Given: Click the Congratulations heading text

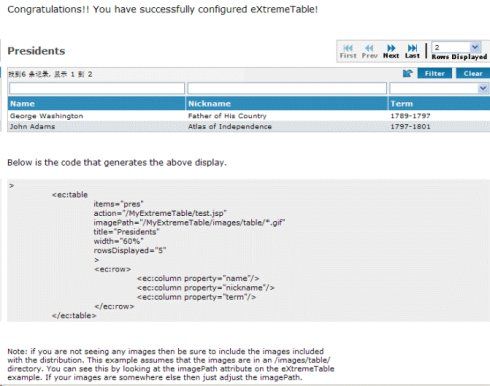Looking at the screenshot, I should (163, 9).
